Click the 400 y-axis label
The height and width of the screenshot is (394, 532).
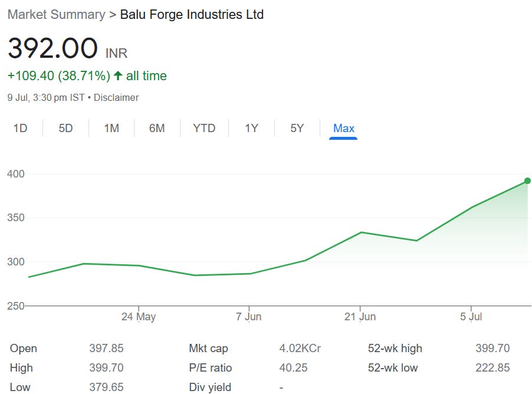coord(15,174)
